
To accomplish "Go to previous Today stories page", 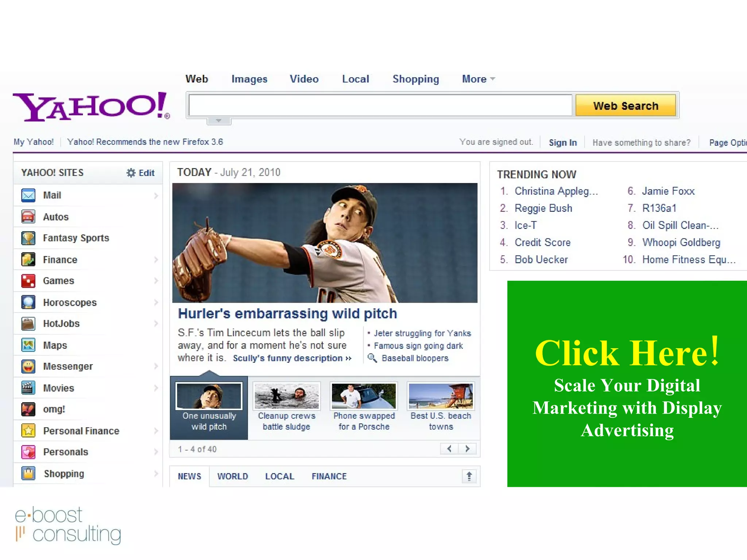I will [x=449, y=449].
